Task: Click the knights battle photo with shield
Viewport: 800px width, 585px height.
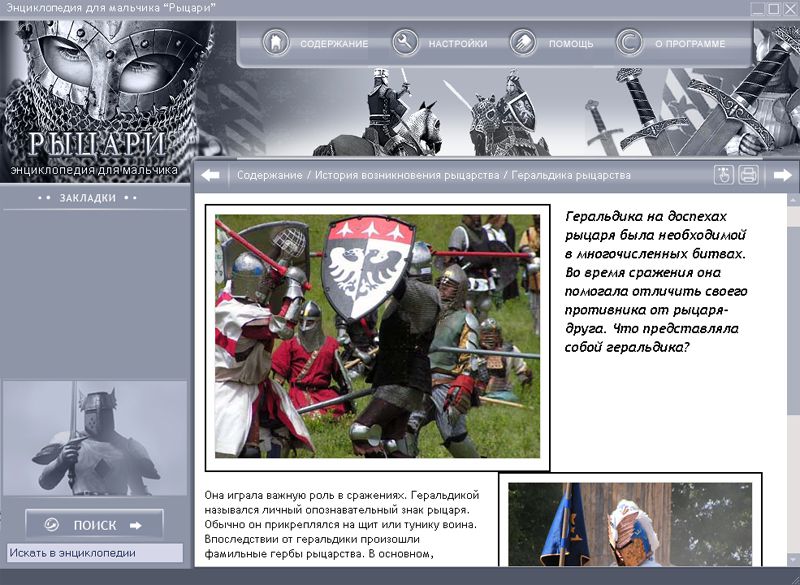Action: coord(377,336)
